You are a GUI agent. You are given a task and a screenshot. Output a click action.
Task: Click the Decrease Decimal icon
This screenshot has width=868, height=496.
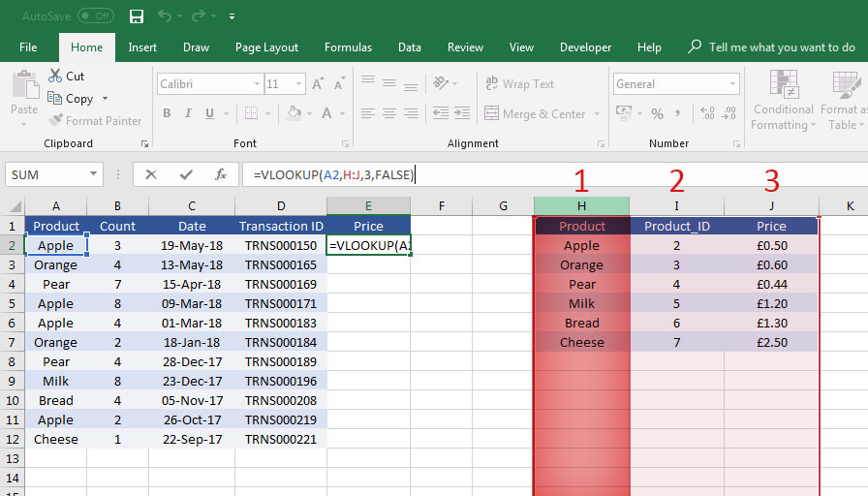coord(729,113)
